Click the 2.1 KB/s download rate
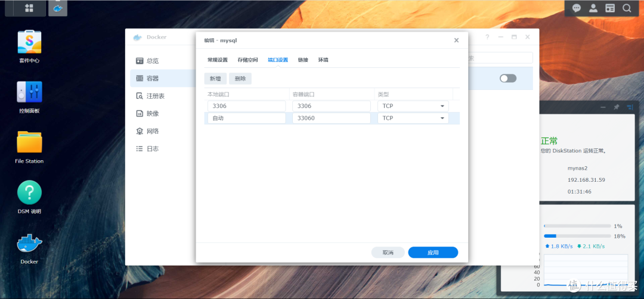This screenshot has height=299, width=644. (590, 247)
